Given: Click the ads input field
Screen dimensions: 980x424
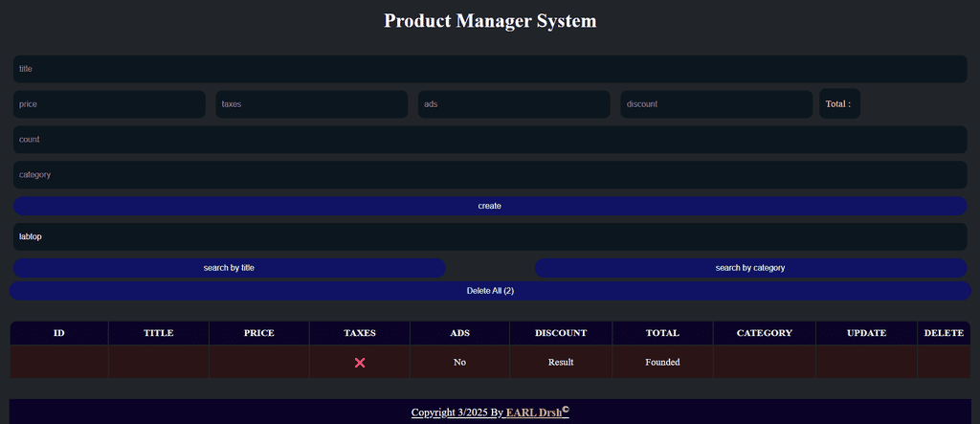Looking at the screenshot, I should tap(514, 104).
